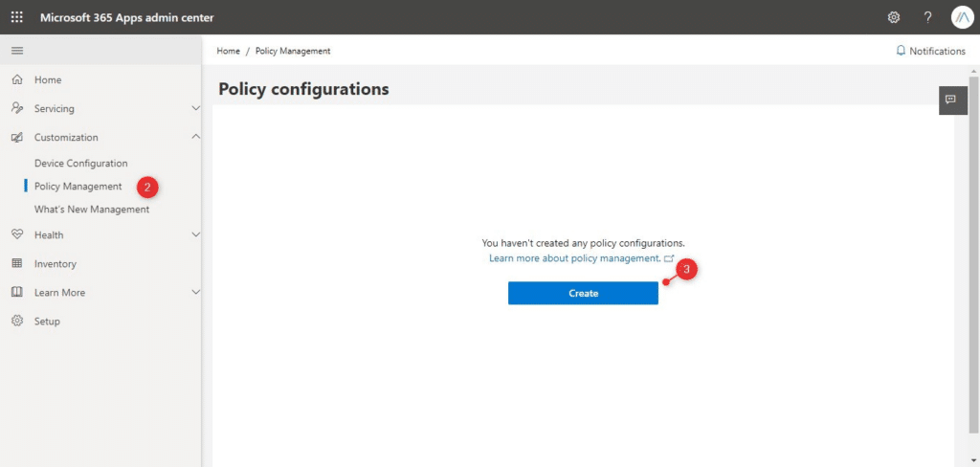Open the app launcher waffle icon
980x467 pixels.
(17, 17)
